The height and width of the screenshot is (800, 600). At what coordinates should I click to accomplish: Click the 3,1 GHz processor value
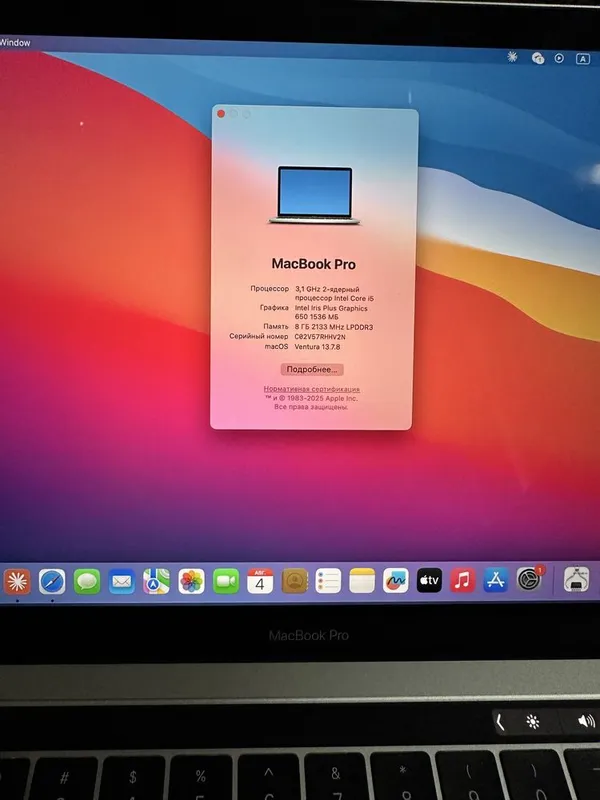tap(334, 293)
